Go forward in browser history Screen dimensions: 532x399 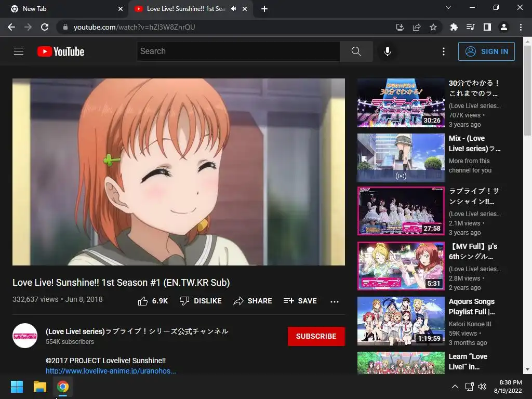[x=28, y=27]
